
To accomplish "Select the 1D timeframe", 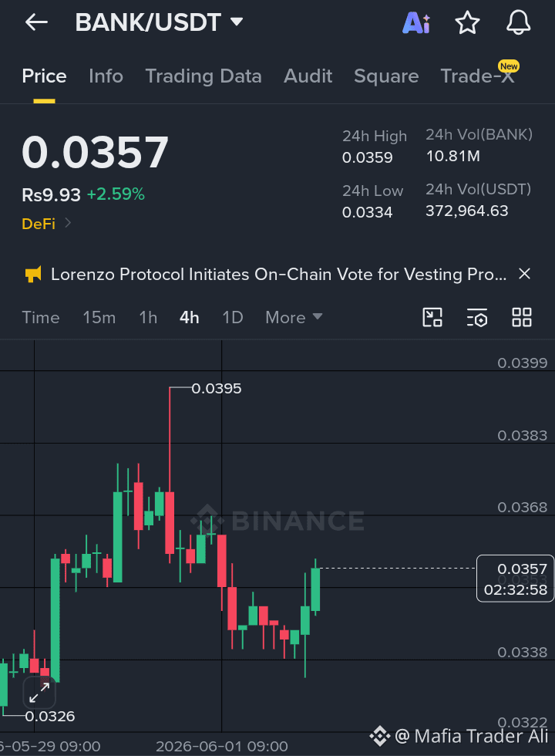I will pyautogui.click(x=233, y=318).
